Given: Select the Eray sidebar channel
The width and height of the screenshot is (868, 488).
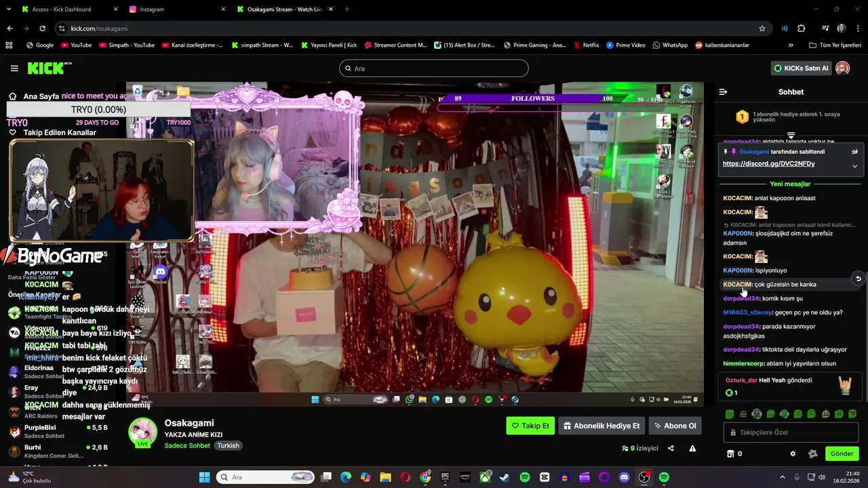Looking at the screenshot, I should pos(58,392).
